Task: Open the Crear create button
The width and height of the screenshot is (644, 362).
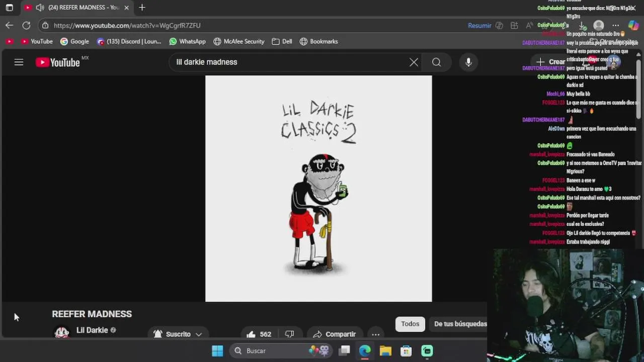Action: (551, 62)
